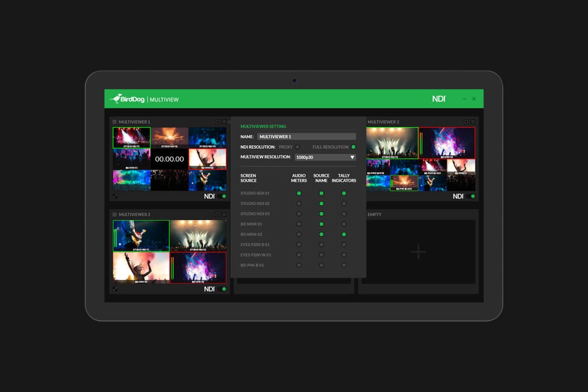This screenshot has height=392, width=588.
Task: Click the refresh icon on Multiviewer 1
Action: (x=218, y=122)
